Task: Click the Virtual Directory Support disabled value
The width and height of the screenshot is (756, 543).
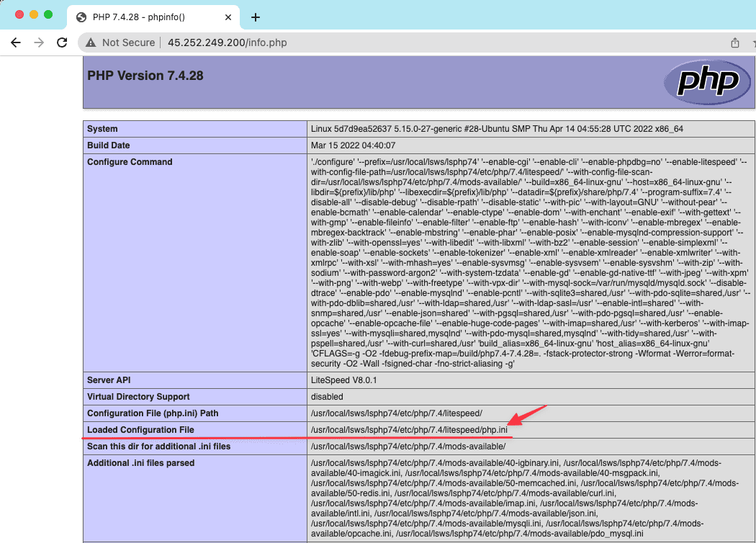Action: tap(327, 397)
